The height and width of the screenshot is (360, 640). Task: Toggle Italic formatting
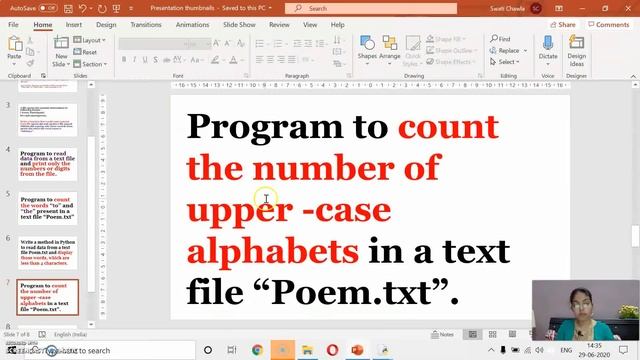click(x=134, y=60)
